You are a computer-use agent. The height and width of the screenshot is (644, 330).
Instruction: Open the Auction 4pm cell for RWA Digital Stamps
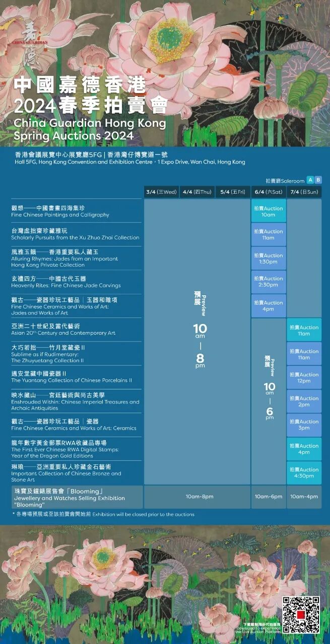304,449
